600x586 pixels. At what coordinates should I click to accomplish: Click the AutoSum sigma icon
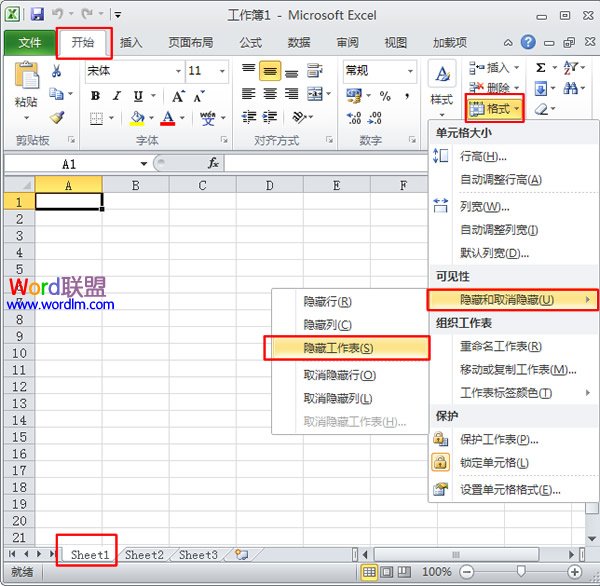pyautogui.click(x=541, y=68)
